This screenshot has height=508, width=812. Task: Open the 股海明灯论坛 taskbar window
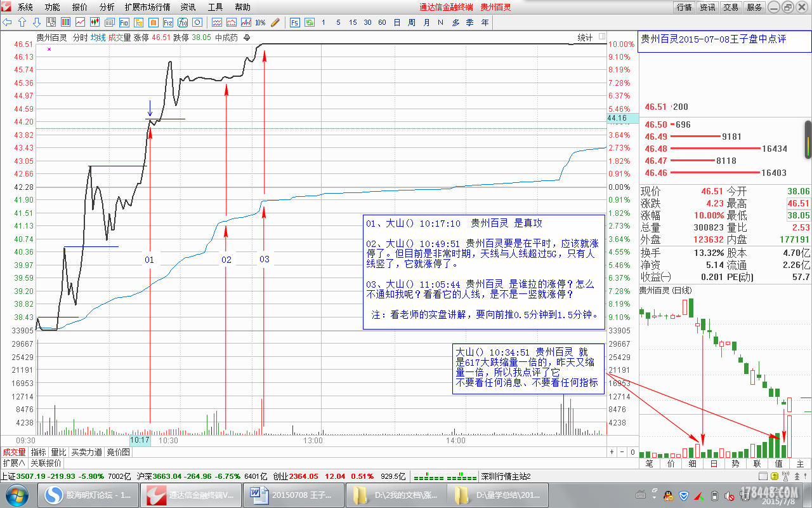88,495
